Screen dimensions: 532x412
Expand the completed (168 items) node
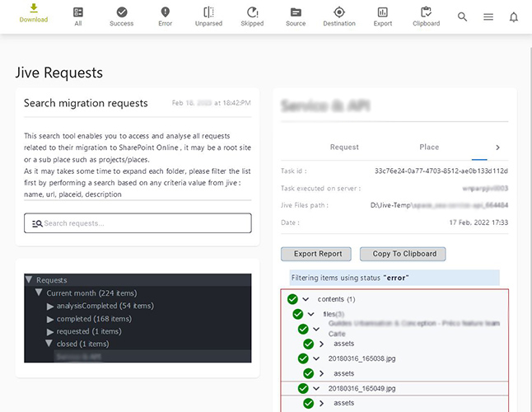coord(50,319)
